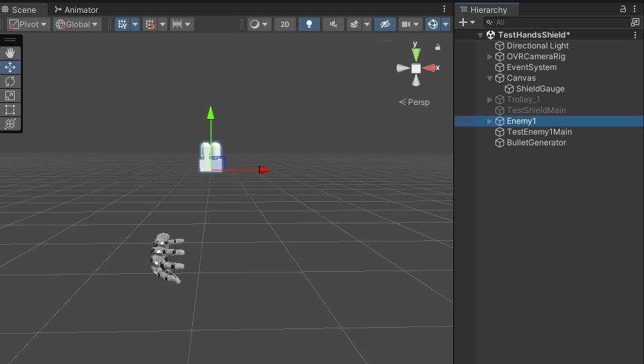This screenshot has height=364, width=644.
Task: Select EventSystem in hierarchy
Action: tap(532, 67)
